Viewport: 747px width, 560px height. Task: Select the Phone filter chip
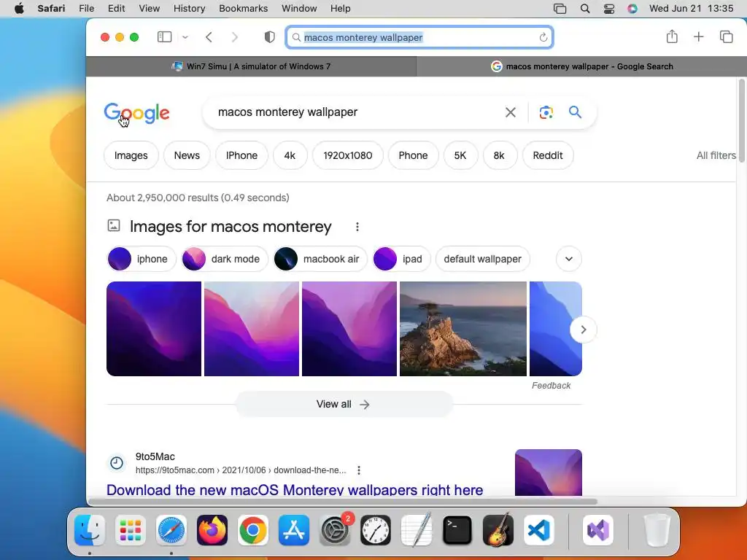click(x=413, y=155)
